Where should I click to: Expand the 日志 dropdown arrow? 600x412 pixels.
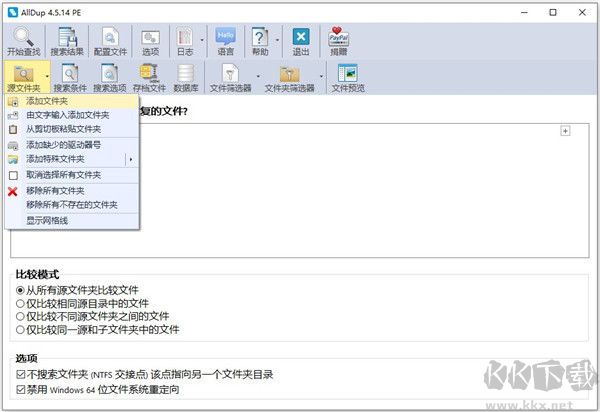(202, 39)
